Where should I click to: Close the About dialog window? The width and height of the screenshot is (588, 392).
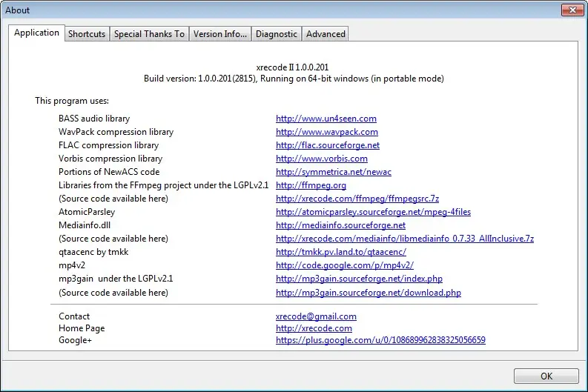coord(572,10)
